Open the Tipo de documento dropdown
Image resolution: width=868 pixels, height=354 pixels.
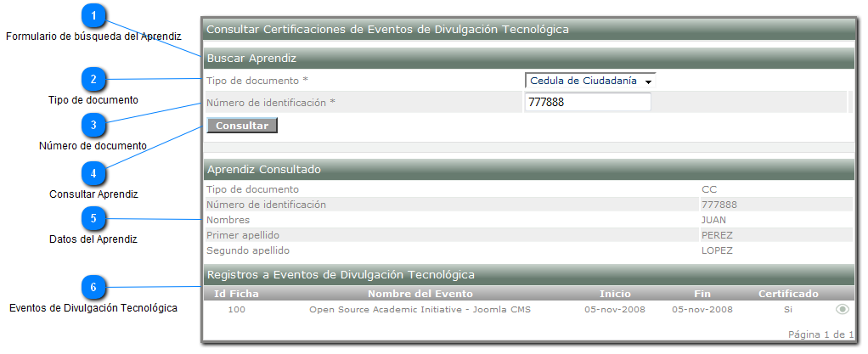tap(590, 81)
